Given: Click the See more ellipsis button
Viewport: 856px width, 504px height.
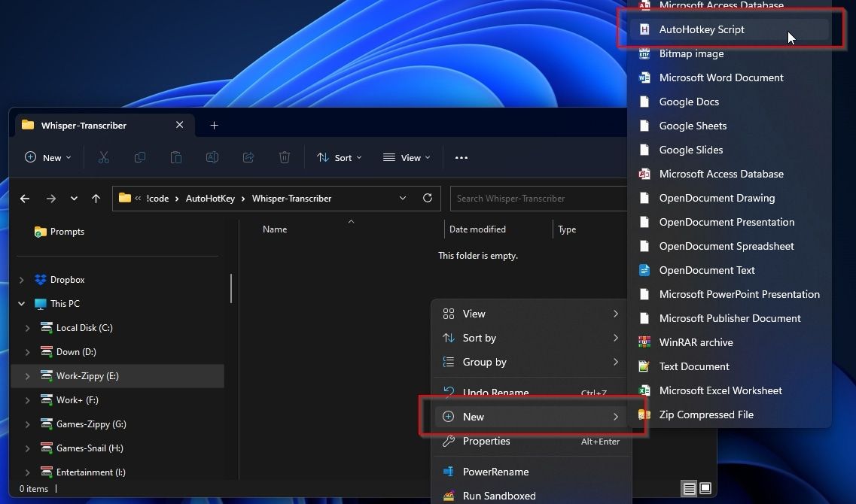Looking at the screenshot, I should [462, 157].
